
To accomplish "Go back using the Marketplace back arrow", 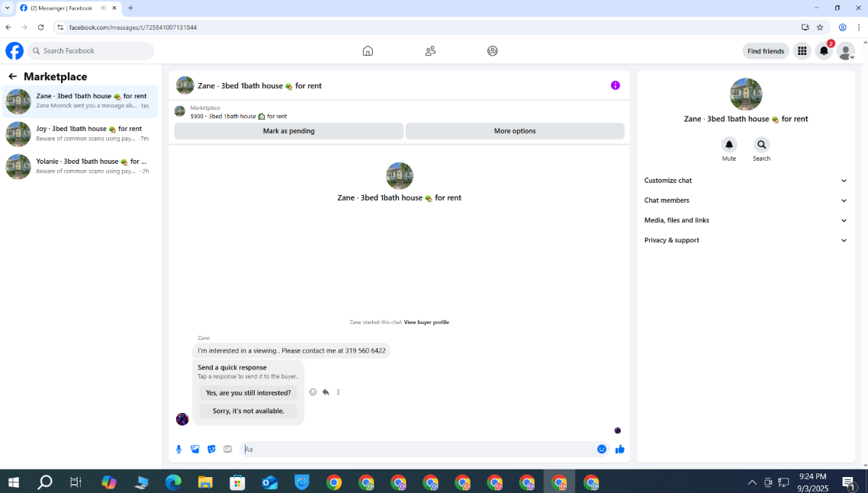I will (12, 76).
